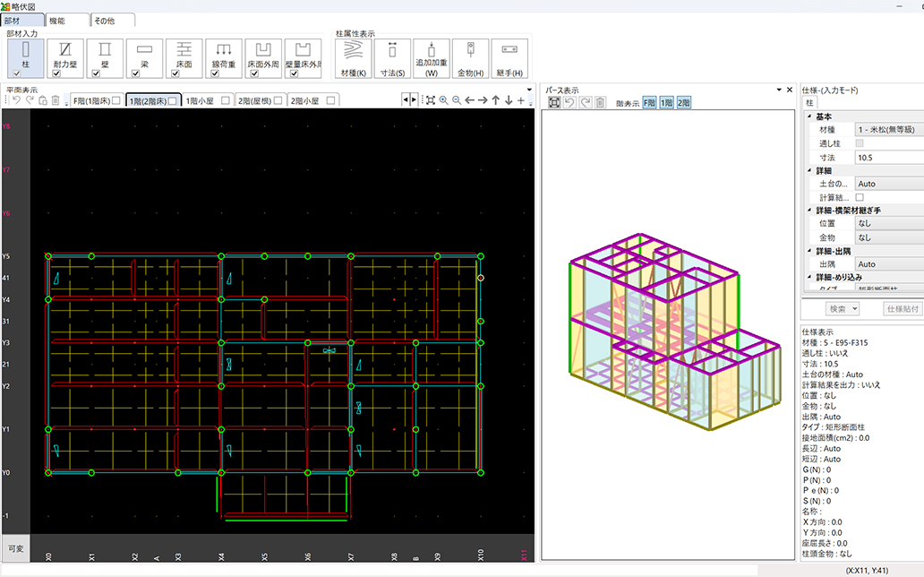The width and height of the screenshot is (924, 577).
Task: Open the 出隅 Auto dropdown
Action: [888, 264]
